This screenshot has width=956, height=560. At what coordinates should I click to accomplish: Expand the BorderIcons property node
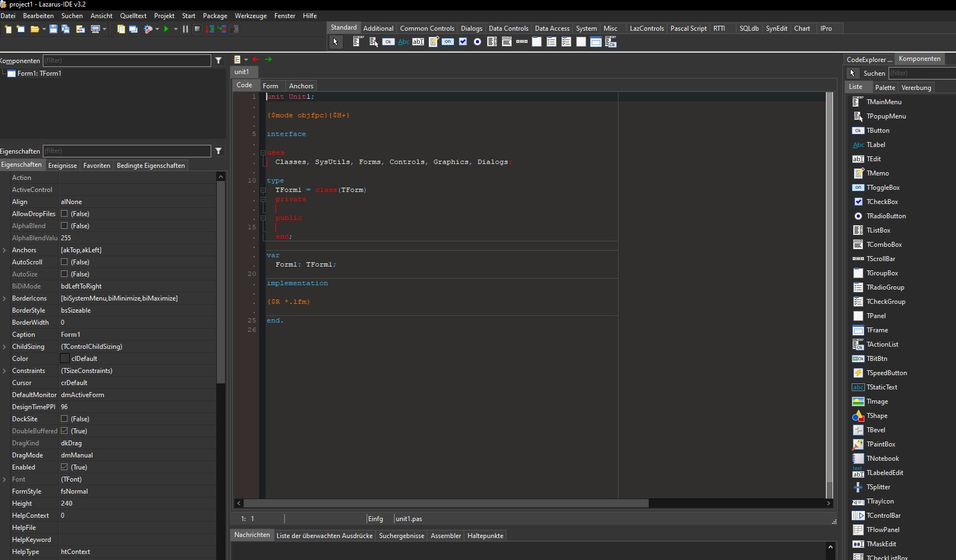click(x=4, y=298)
